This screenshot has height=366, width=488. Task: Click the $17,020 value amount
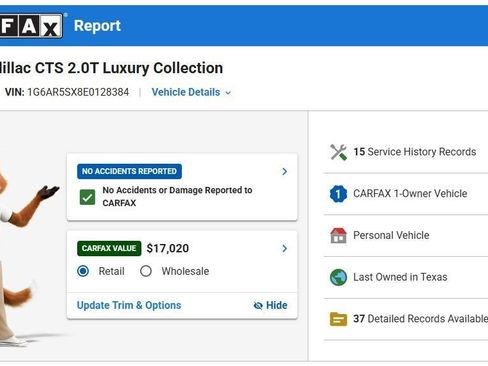point(168,248)
